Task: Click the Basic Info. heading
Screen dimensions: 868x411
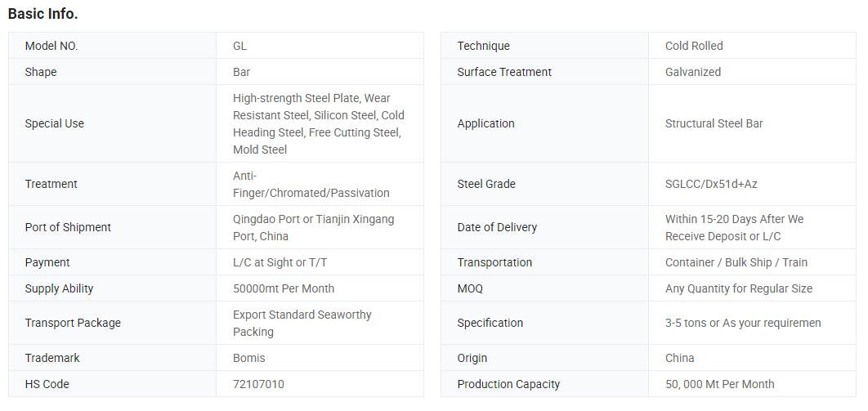Action: [43, 14]
